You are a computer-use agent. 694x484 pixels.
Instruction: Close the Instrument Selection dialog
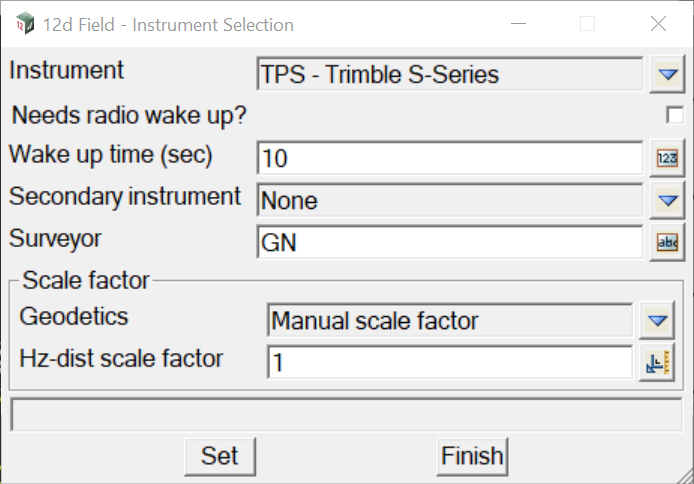[x=657, y=24]
